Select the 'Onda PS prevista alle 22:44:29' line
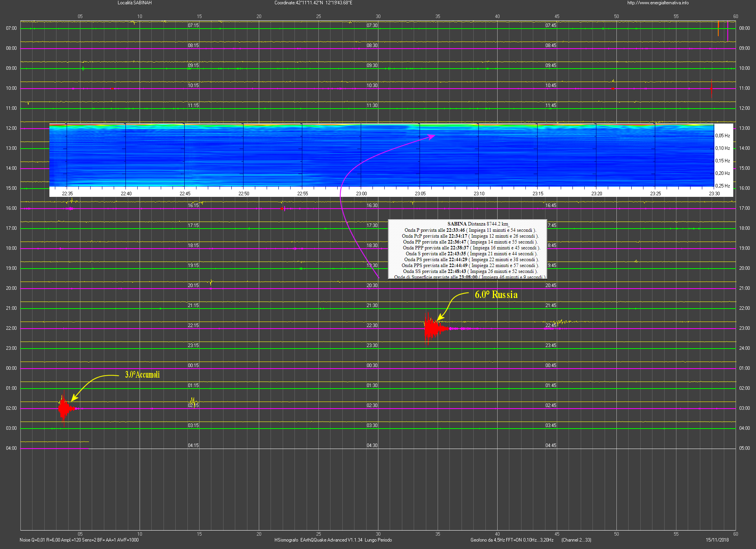 coord(471,260)
